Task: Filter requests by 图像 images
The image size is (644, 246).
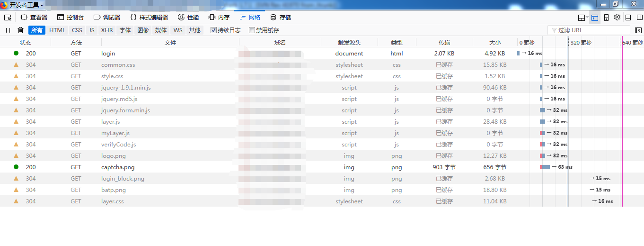Action: (143, 30)
